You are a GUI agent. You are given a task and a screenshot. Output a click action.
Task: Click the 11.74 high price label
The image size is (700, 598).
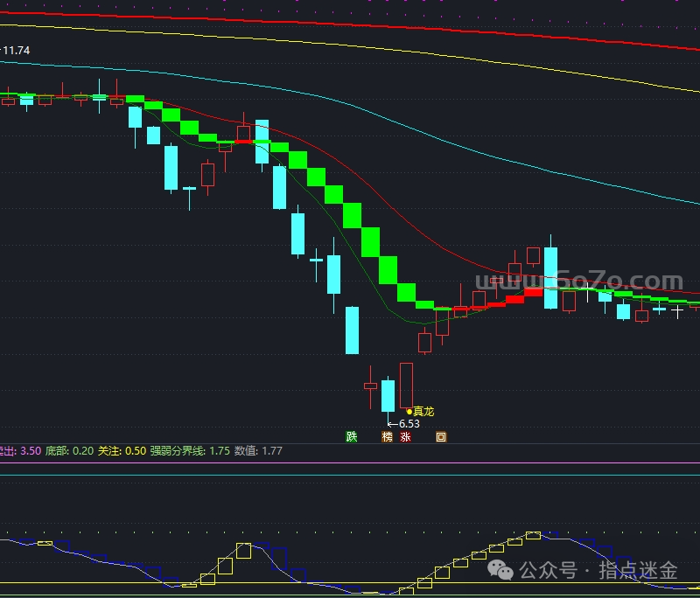click(x=15, y=51)
